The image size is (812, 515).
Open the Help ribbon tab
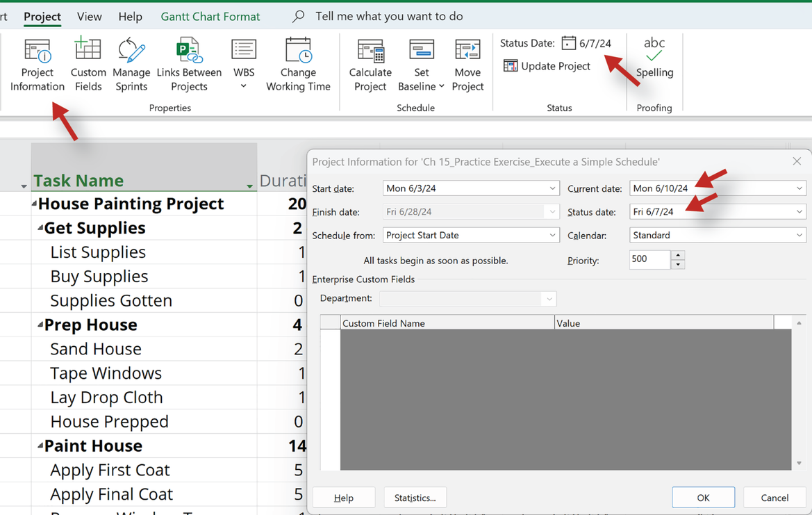(x=130, y=17)
